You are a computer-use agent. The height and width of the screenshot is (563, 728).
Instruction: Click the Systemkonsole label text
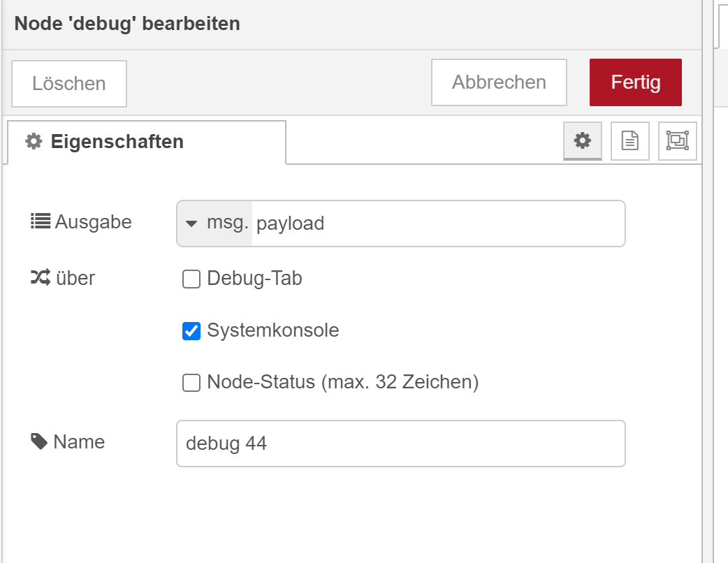(x=272, y=330)
